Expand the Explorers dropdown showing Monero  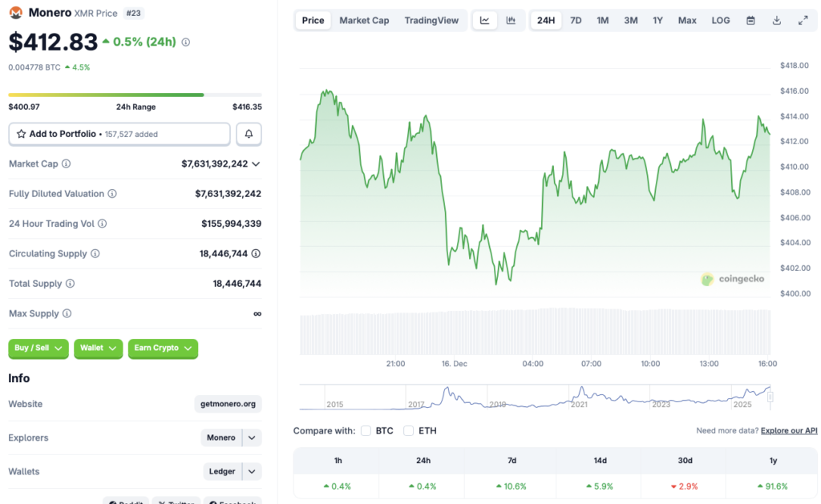point(232,437)
